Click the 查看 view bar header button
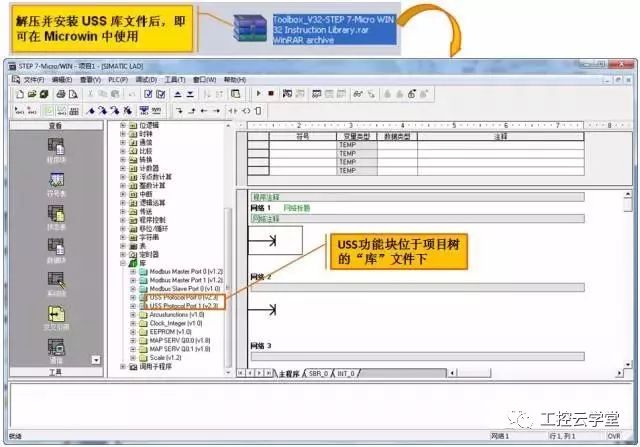Image resolution: width=640 pixels, height=447 pixels. click(x=56, y=125)
